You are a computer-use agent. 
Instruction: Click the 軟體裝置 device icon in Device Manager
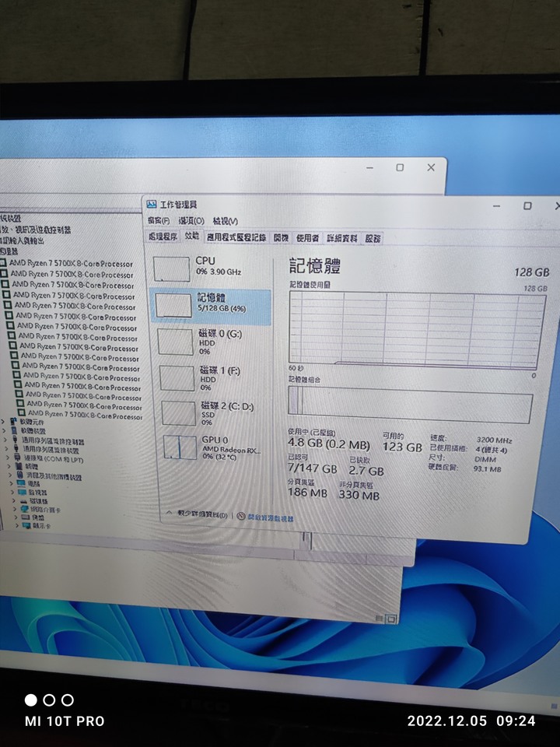(x=15, y=430)
